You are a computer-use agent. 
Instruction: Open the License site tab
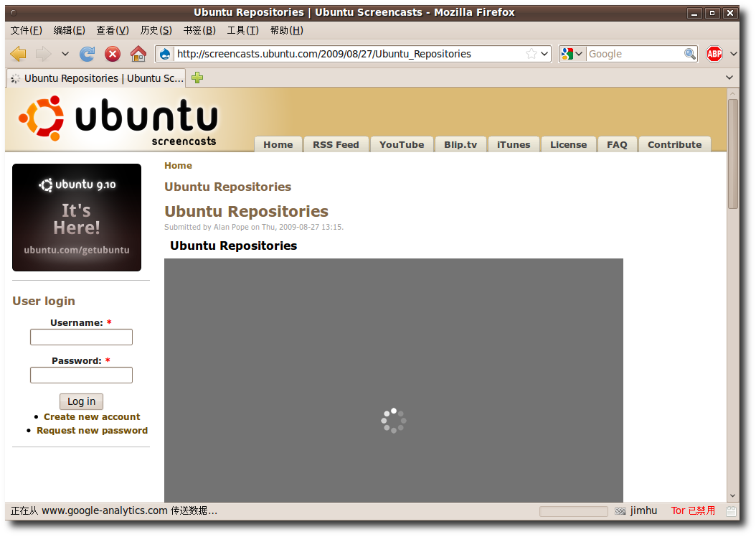[x=569, y=144]
